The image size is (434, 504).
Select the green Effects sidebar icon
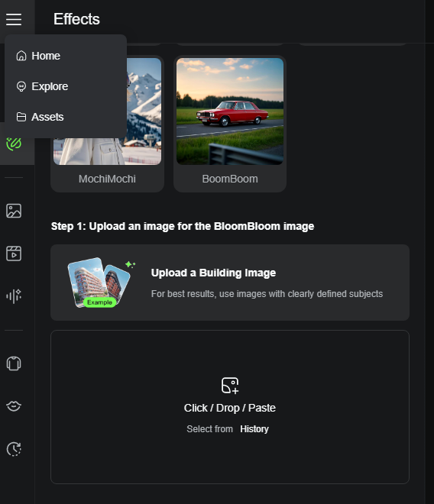[x=14, y=144]
